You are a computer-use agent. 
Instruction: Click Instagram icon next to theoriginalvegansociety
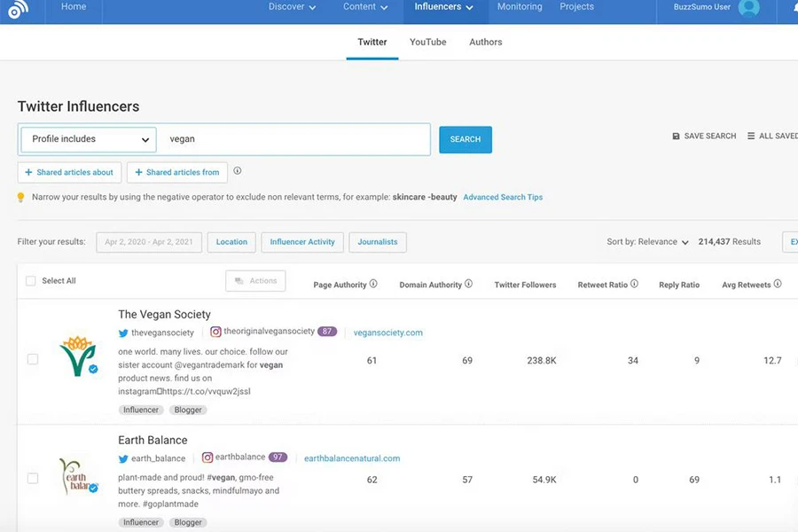[x=215, y=332]
